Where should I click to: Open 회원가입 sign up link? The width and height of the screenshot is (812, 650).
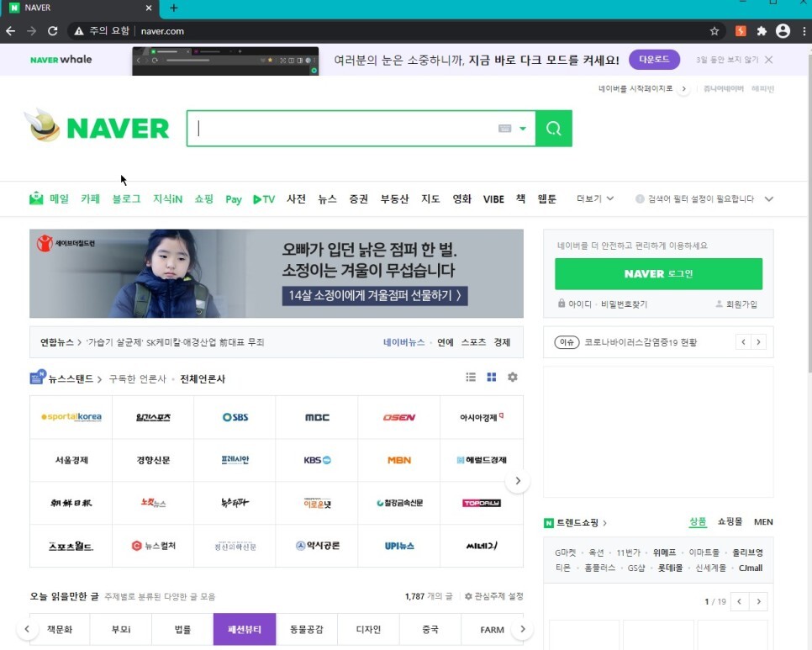[x=736, y=304]
